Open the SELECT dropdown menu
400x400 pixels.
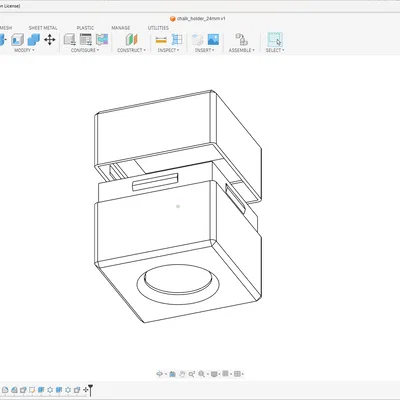tap(275, 50)
